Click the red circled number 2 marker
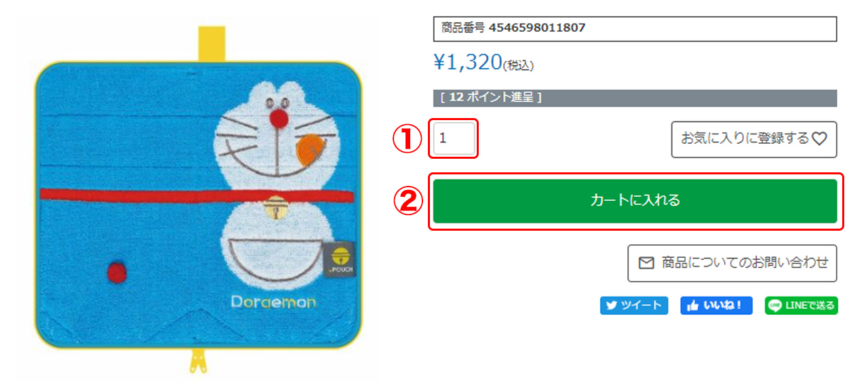This screenshot has height=382, width=868. pos(407,201)
